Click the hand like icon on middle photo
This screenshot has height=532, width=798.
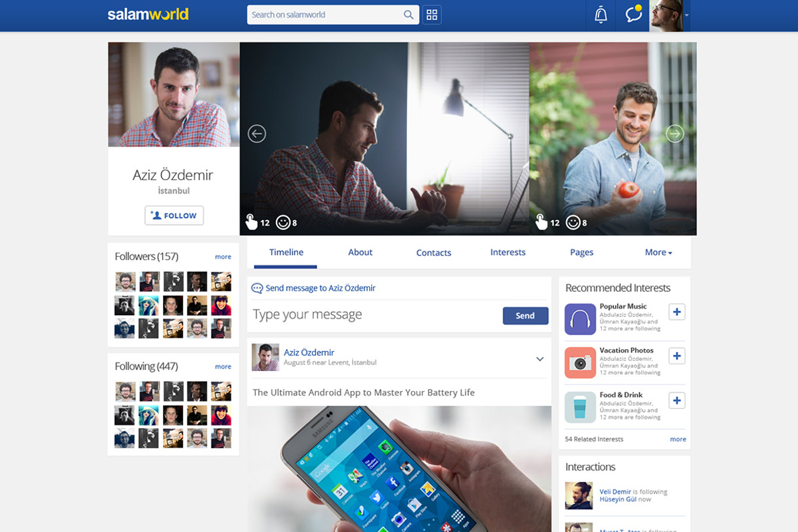pyautogui.click(x=251, y=221)
